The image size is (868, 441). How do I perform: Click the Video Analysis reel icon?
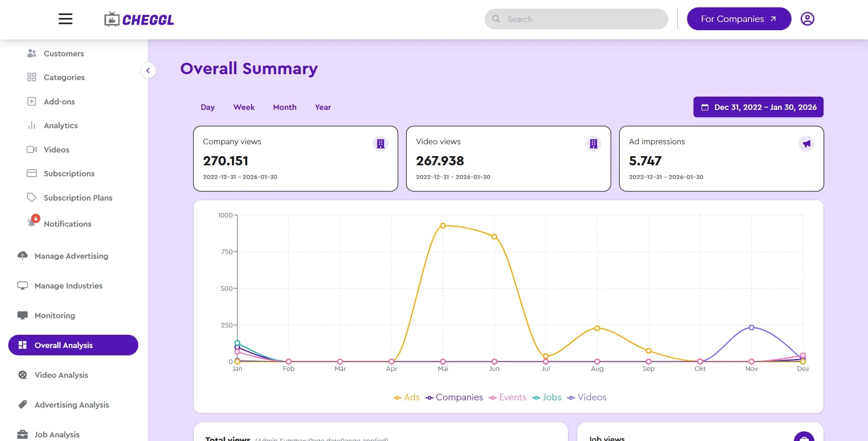(x=22, y=375)
